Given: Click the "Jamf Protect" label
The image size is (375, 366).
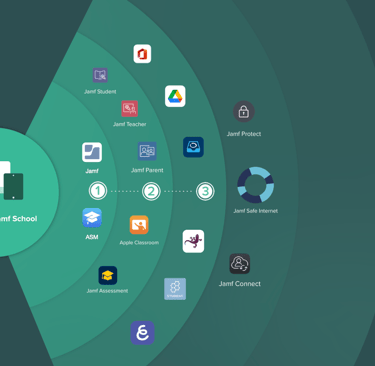Looking at the screenshot, I should click(244, 134).
